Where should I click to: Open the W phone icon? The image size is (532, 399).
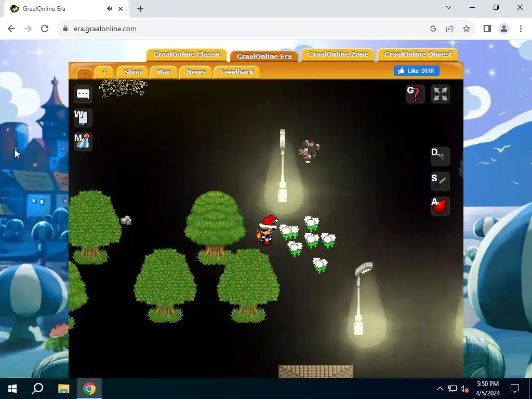83,118
